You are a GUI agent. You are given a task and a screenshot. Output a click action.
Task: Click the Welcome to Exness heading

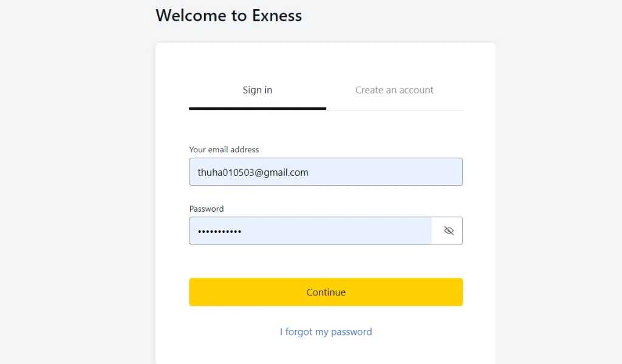229,15
